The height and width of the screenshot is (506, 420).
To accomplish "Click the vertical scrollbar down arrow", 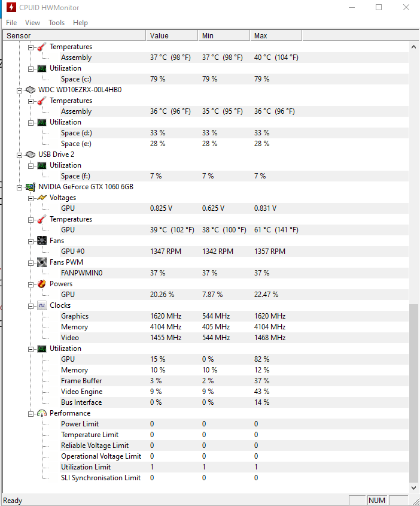I will pos(413,487).
